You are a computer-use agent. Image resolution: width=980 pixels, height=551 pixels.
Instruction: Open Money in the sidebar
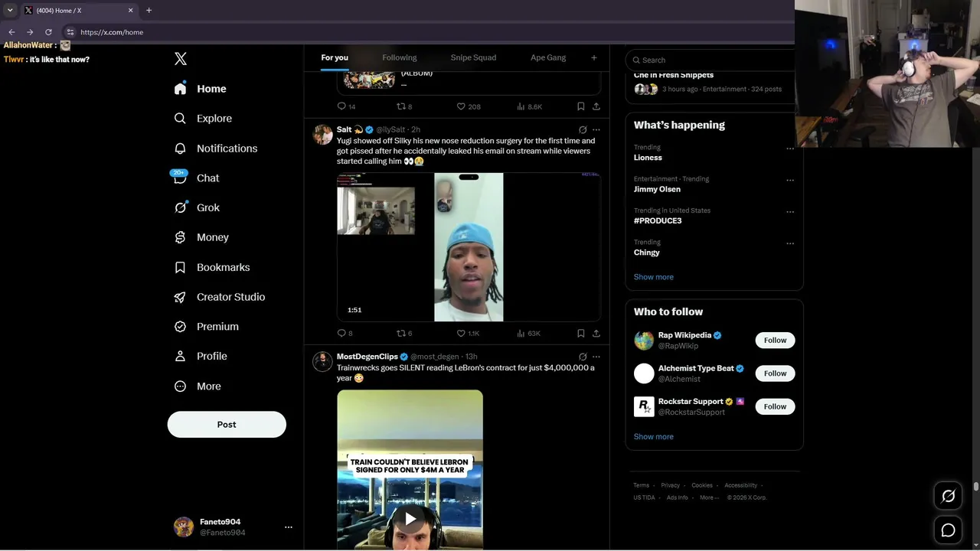[x=201, y=237]
